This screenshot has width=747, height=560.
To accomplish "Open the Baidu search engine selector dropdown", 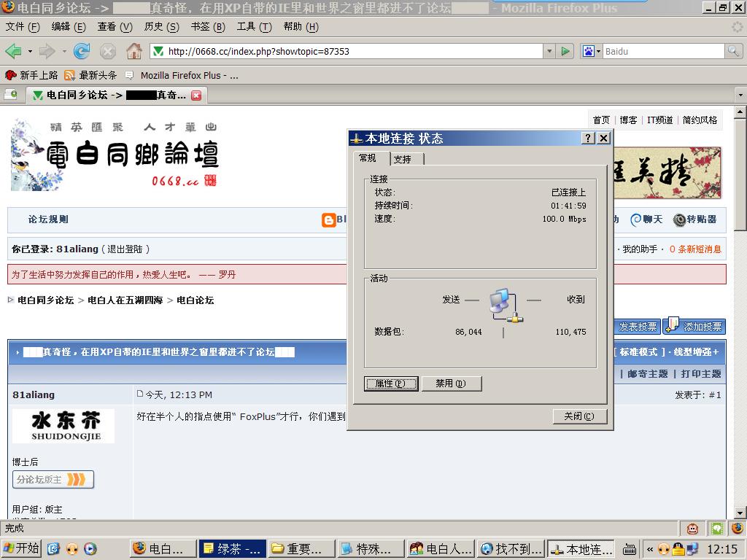I will [591, 51].
